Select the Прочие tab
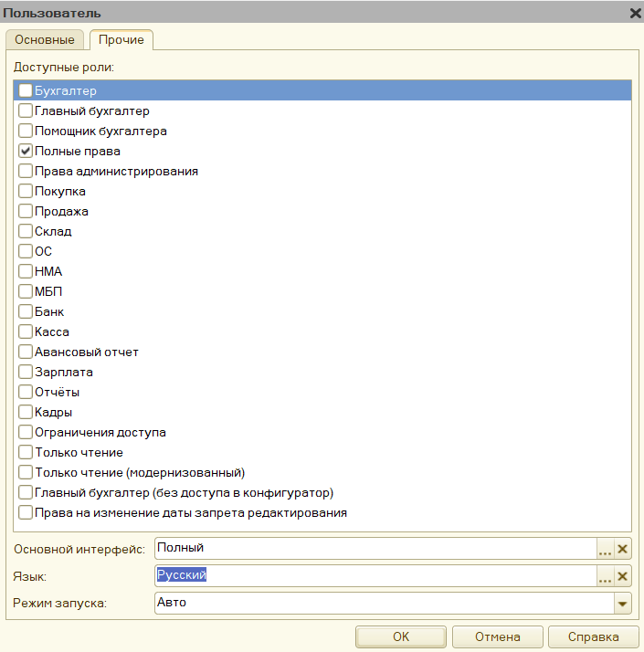This screenshot has width=644, height=652. pyautogui.click(x=121, y=40)
